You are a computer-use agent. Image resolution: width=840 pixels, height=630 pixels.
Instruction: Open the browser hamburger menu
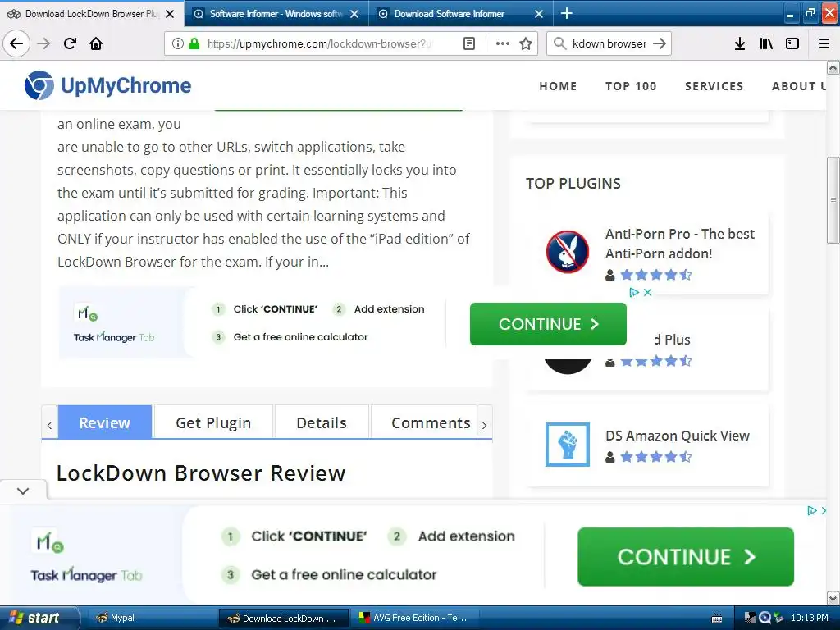coord(824,43)
